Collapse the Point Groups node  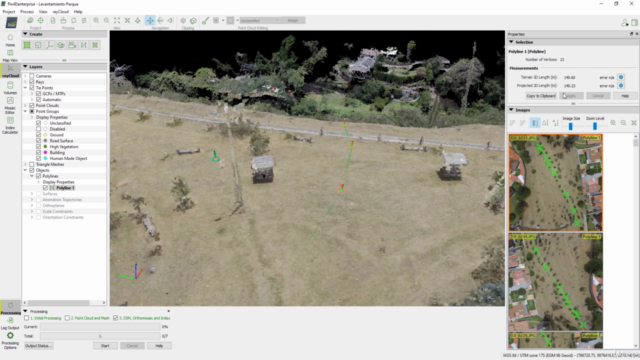tap(25, 111)
